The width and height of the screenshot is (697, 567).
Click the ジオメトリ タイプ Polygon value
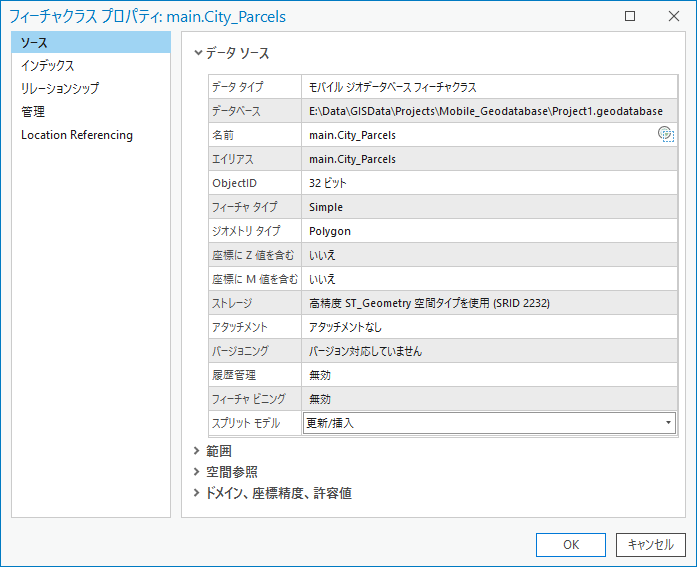tap(330, 231)
